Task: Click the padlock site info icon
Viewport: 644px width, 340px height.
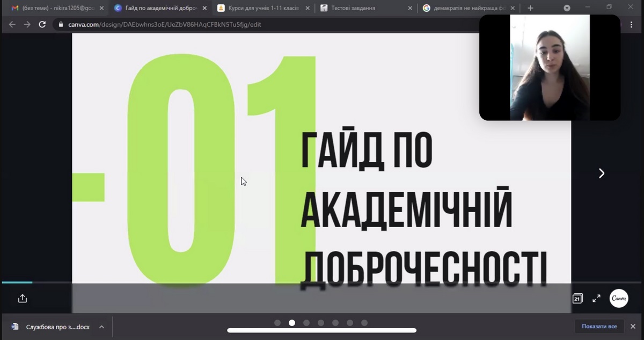Action: coord(60,25)
